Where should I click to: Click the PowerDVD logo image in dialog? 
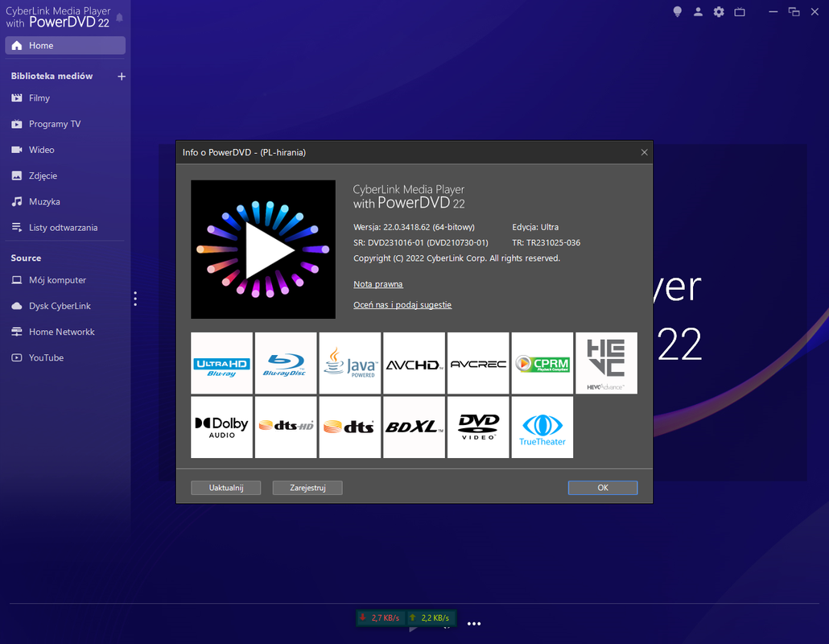[x=262, y=249]
